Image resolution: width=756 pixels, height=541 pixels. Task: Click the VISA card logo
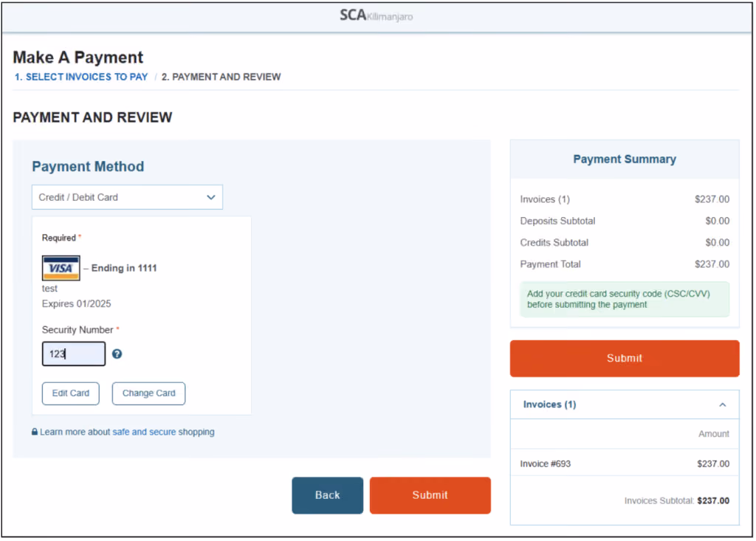click(61, 268)
